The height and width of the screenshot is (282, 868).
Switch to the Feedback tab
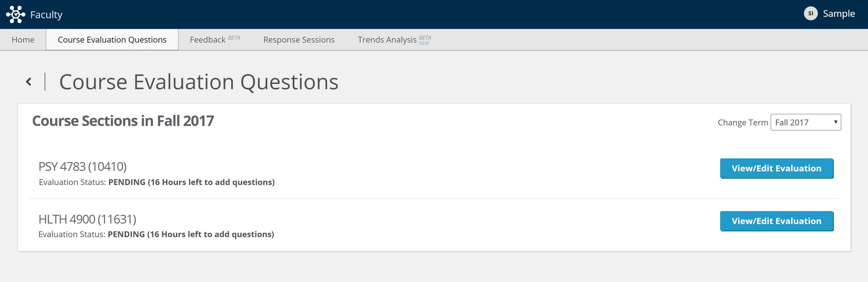[x=208, y=40]
